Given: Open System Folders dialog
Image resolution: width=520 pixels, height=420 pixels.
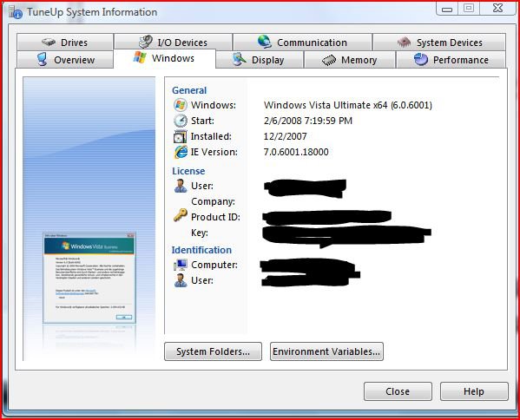Looking at the screenshot, I should [x=213, y=351].
